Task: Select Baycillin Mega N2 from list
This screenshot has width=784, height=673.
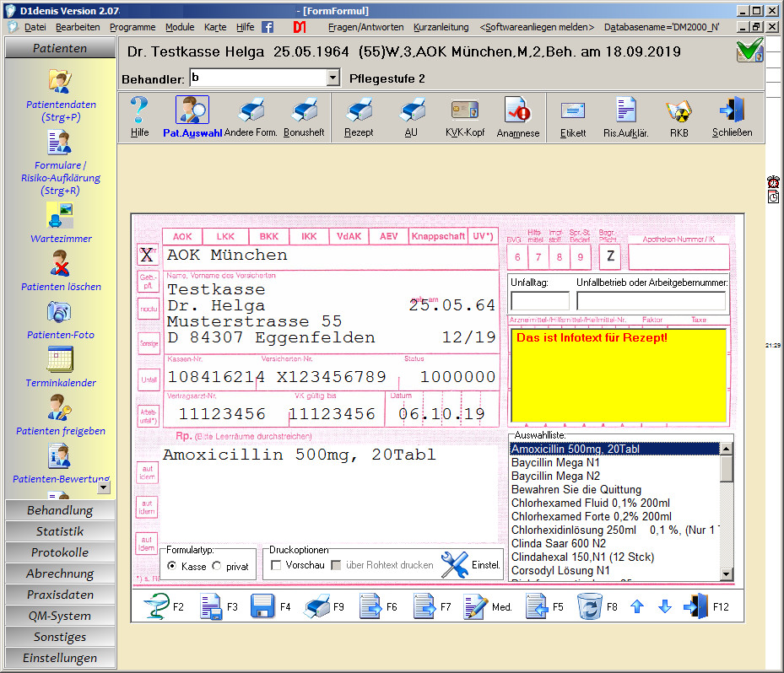Action: point(614,476)
